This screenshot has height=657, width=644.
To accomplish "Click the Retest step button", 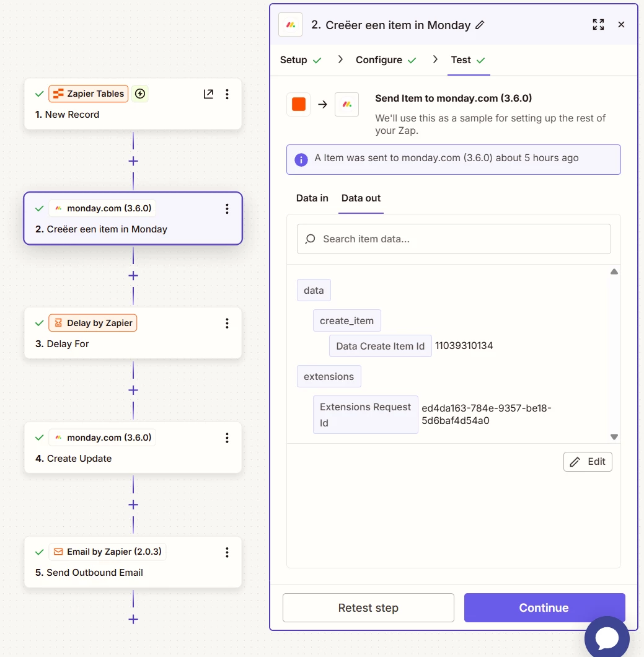I will pyautogui.click(x=368, y=607).
